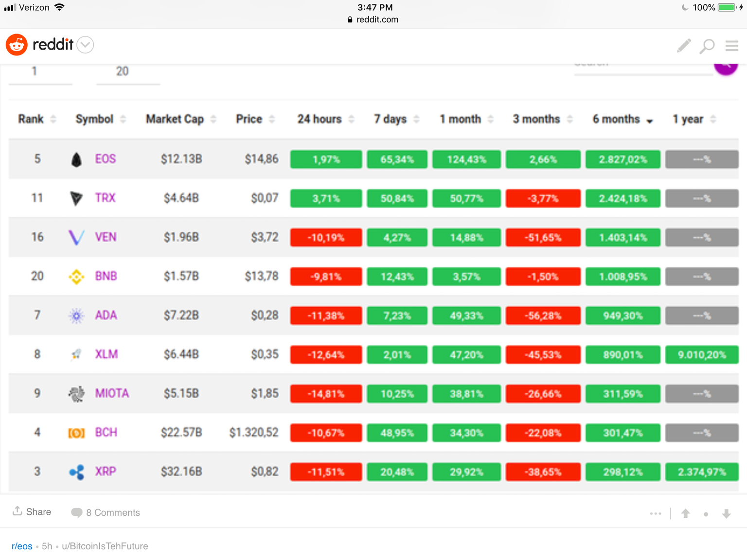The image size is (747, 560).
Task: Tap the MIOTA coin logo icon
Action: point(76,394)
